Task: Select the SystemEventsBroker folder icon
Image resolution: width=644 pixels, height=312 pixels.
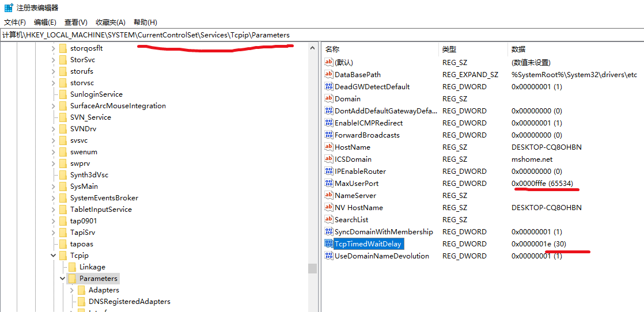Action: click(x=63, y=198)
